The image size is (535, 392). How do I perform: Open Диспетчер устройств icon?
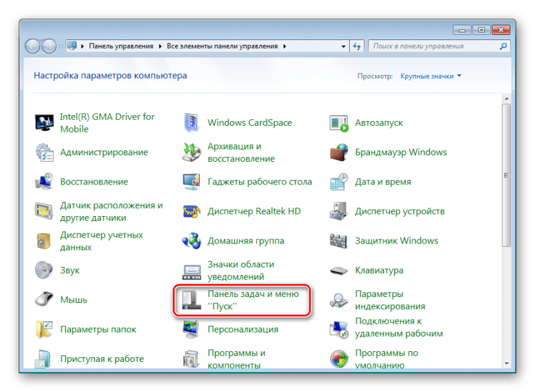click(339, 211)
